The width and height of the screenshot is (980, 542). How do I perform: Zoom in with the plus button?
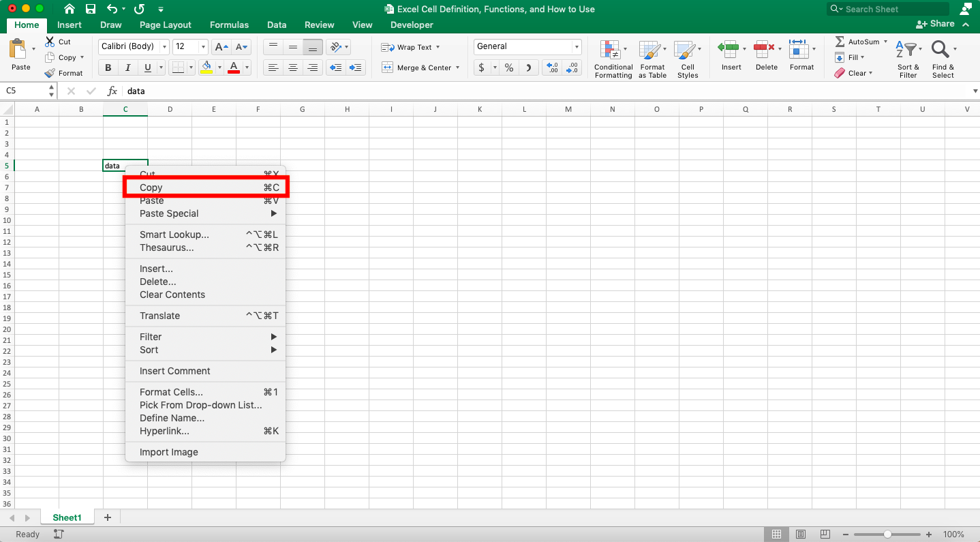(x=930, y=535)
